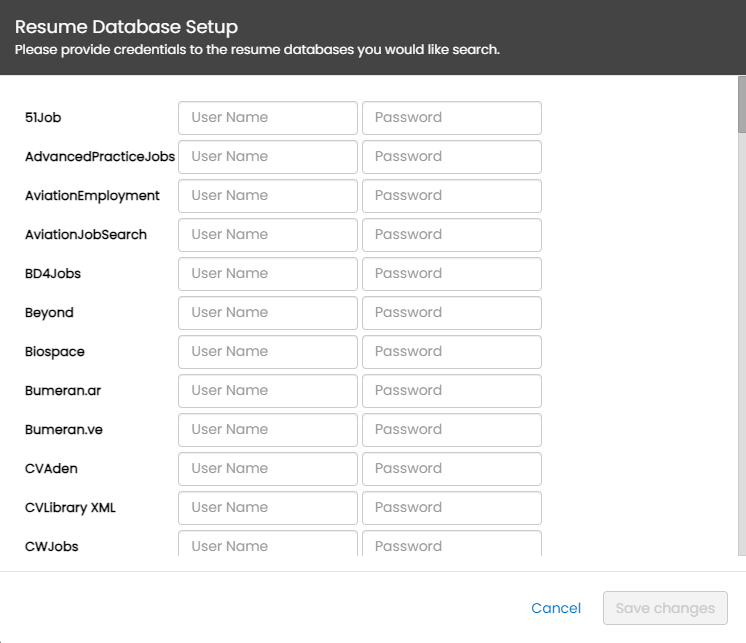Click the vertical scrollbar thumb

coord(742,105)
